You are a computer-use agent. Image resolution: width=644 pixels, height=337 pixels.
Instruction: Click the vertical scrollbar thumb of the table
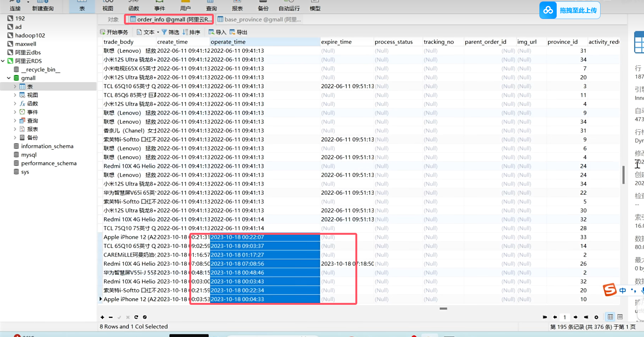click(x=623, y=174)
